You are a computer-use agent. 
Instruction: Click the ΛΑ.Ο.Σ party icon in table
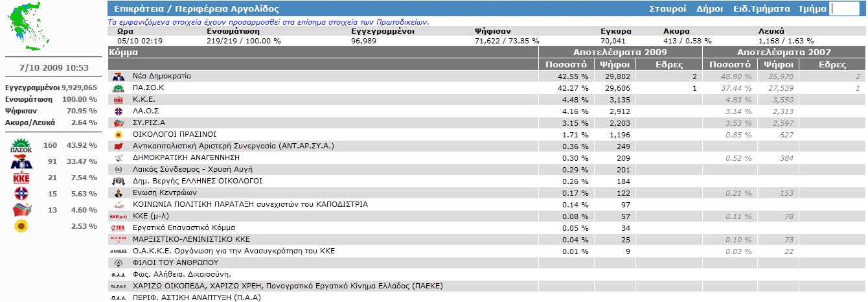(x=118, y=111)
